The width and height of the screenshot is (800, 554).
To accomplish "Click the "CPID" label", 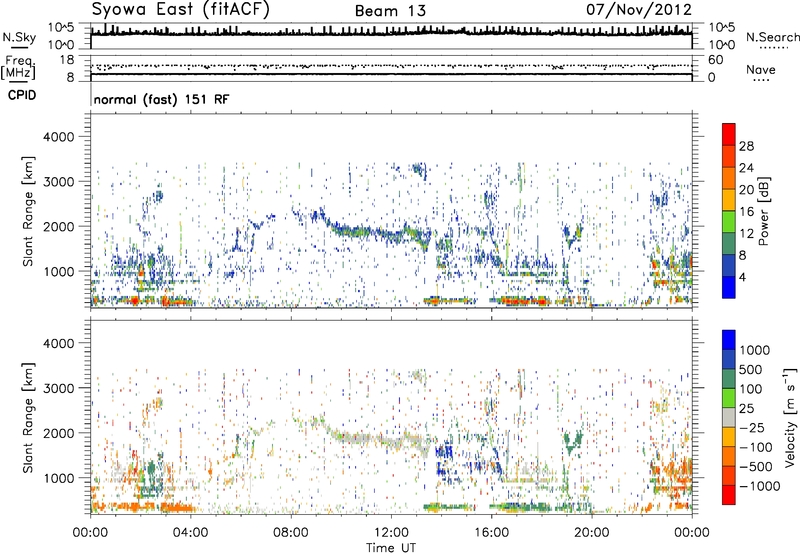I will 22,95.
